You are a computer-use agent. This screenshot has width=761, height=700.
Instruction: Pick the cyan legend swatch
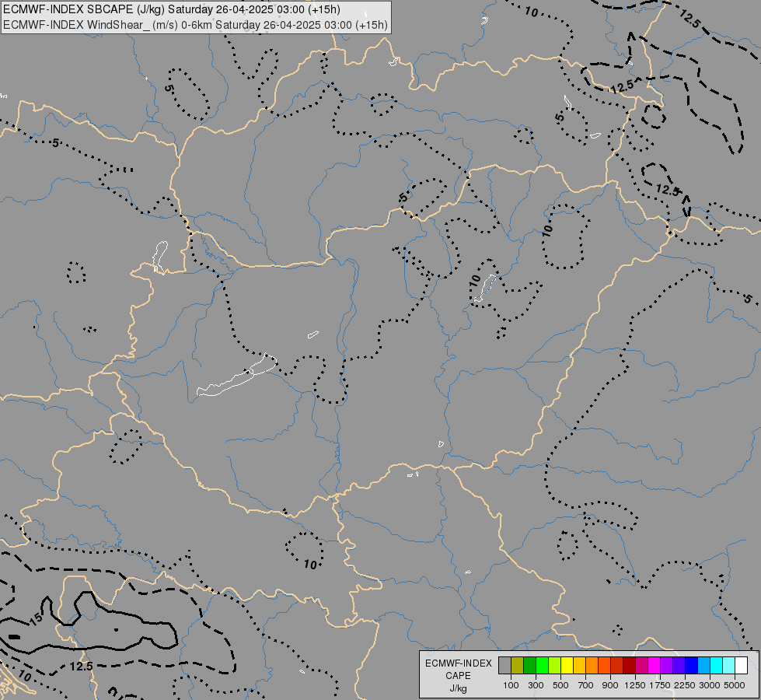(717, 666)
